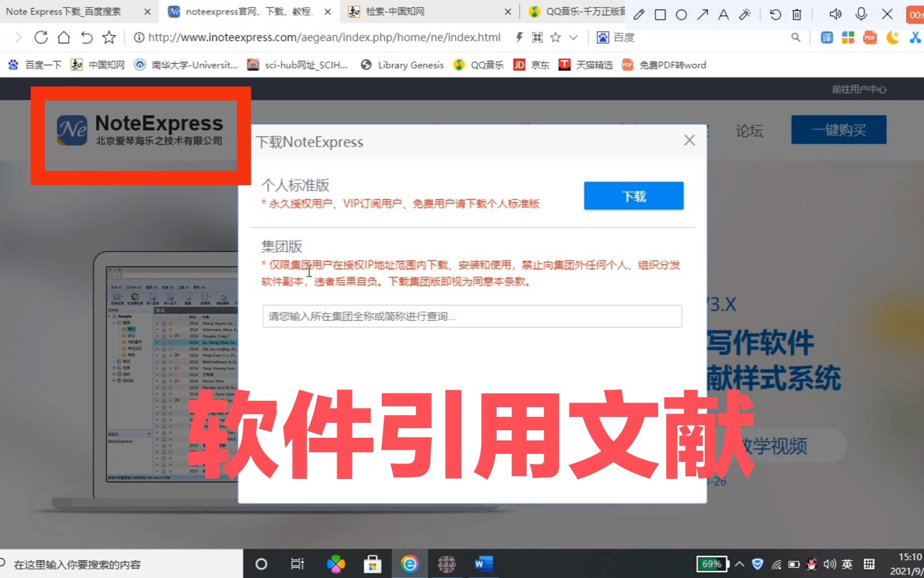Click 下载 button for 个人标准版
Image resolution: width=924 pixels, height=578 pixels.
(x=634, y=196)
